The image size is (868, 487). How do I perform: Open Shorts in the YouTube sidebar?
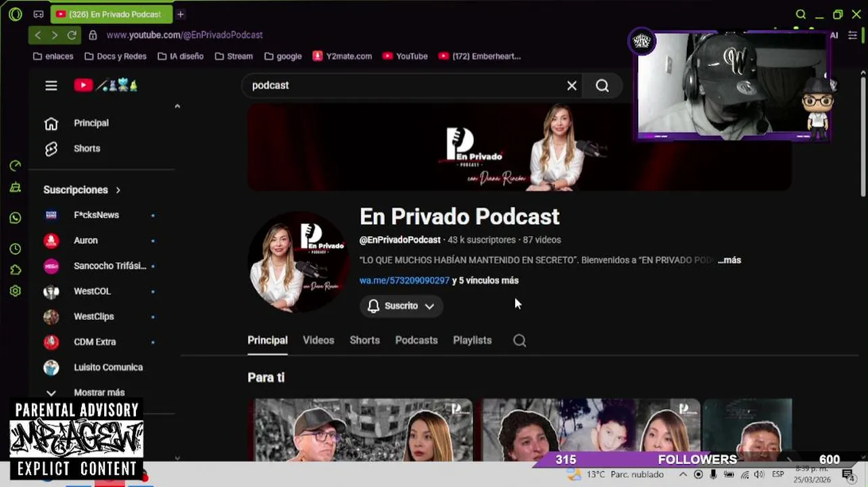[x=87, y=148]
